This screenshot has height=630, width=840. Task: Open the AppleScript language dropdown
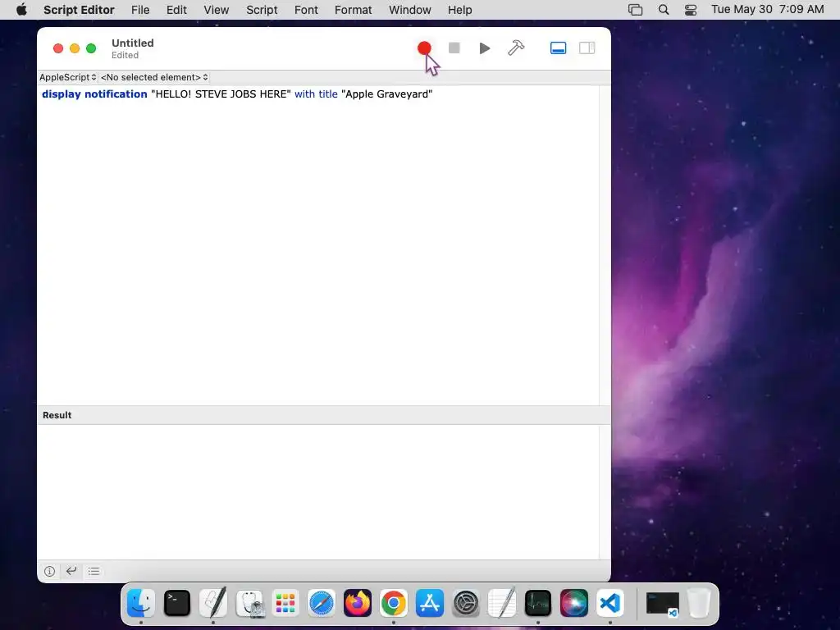68,77
